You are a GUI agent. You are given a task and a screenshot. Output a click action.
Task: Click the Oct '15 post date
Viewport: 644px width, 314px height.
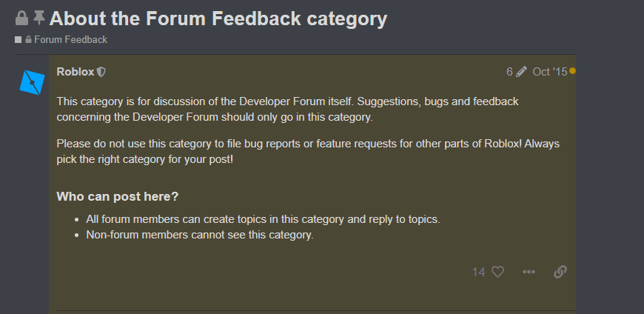(x=549, y=72)
